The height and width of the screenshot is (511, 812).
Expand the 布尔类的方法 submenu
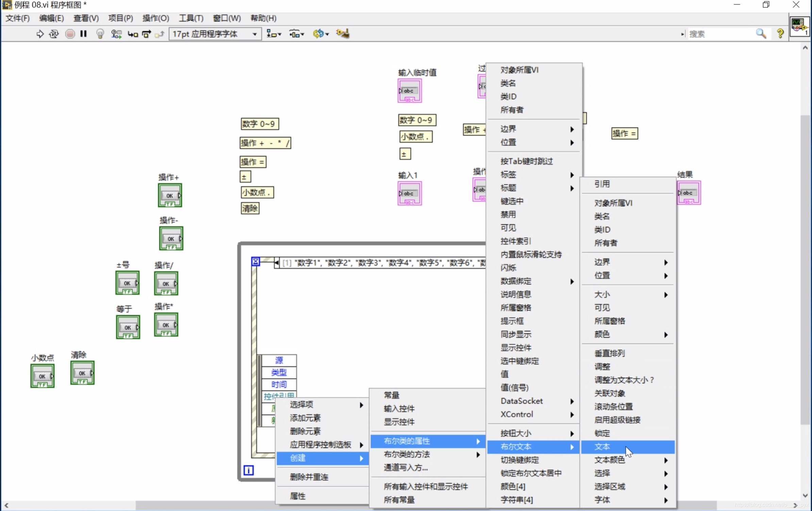pos(428,455)
